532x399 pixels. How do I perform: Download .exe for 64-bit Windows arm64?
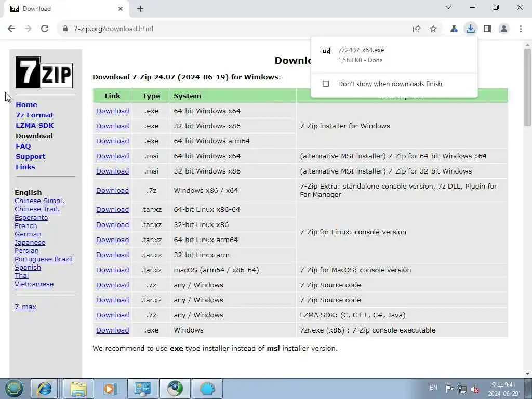click(x=112, y=141)
